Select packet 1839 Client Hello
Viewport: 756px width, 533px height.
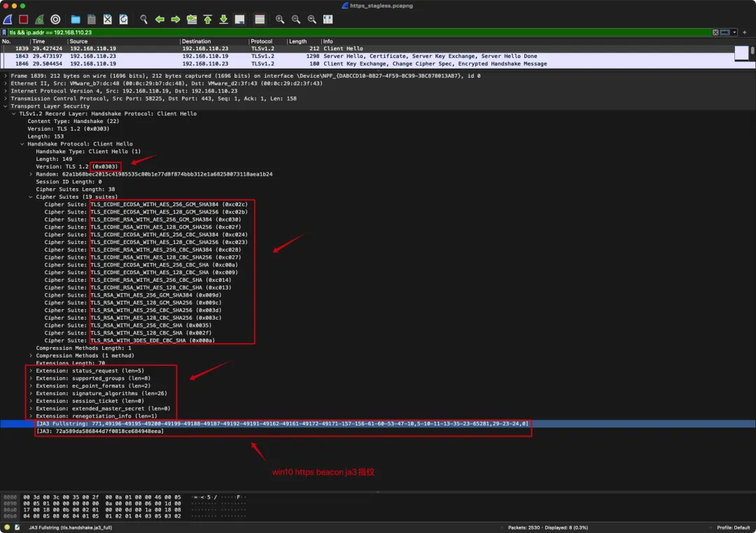pyautogui.click(x=367, y=49)
